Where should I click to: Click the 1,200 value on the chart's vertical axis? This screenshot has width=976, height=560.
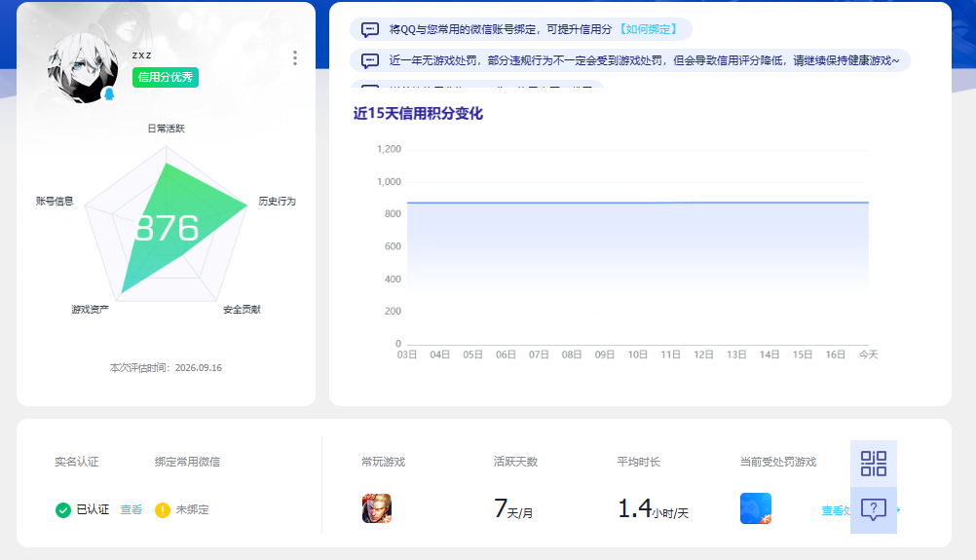(x=389, y=149)
